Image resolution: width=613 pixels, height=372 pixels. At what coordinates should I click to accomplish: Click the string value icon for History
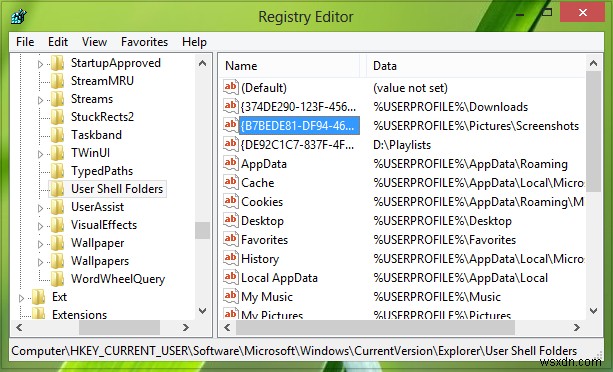pyautogui.click(x=231, y=258)
